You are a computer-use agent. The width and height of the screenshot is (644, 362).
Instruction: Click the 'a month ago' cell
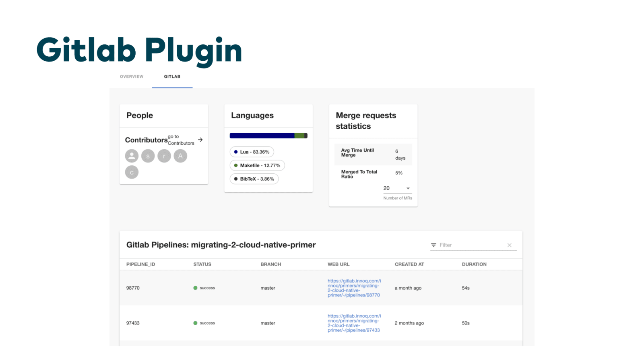pyautogui.click(x=408, y=288)
